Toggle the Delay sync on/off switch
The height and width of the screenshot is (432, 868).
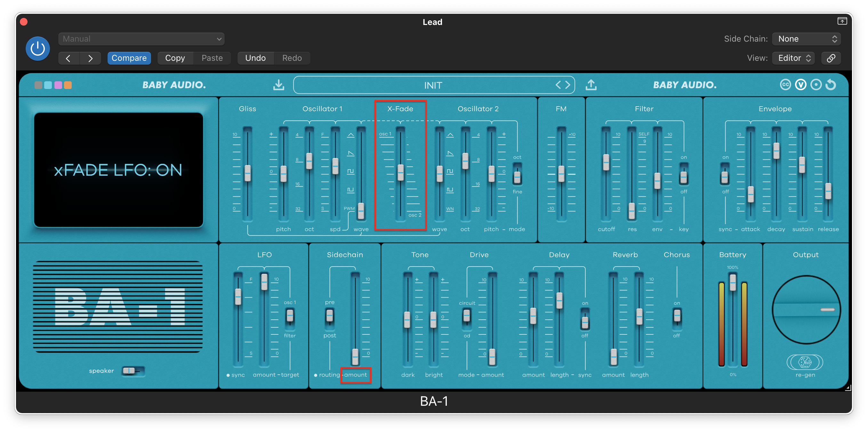[x=585, y=320]
